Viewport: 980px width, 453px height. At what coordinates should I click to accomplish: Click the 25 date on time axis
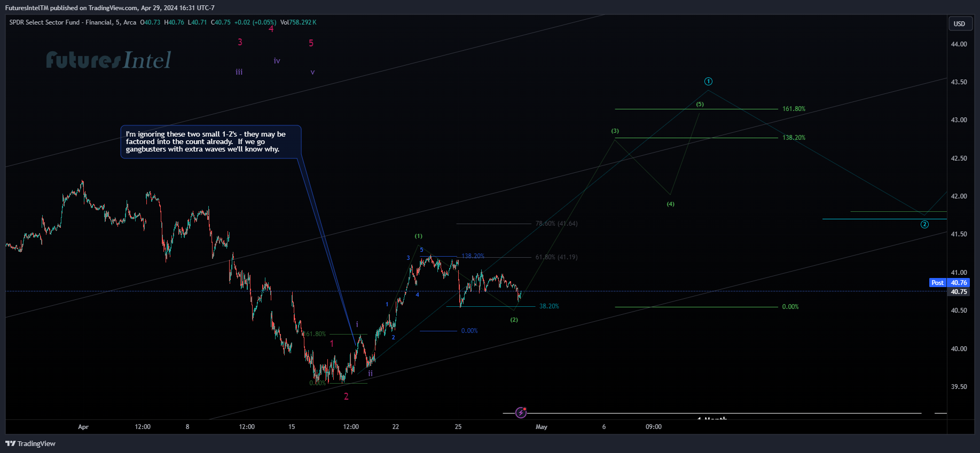[458, 427]
